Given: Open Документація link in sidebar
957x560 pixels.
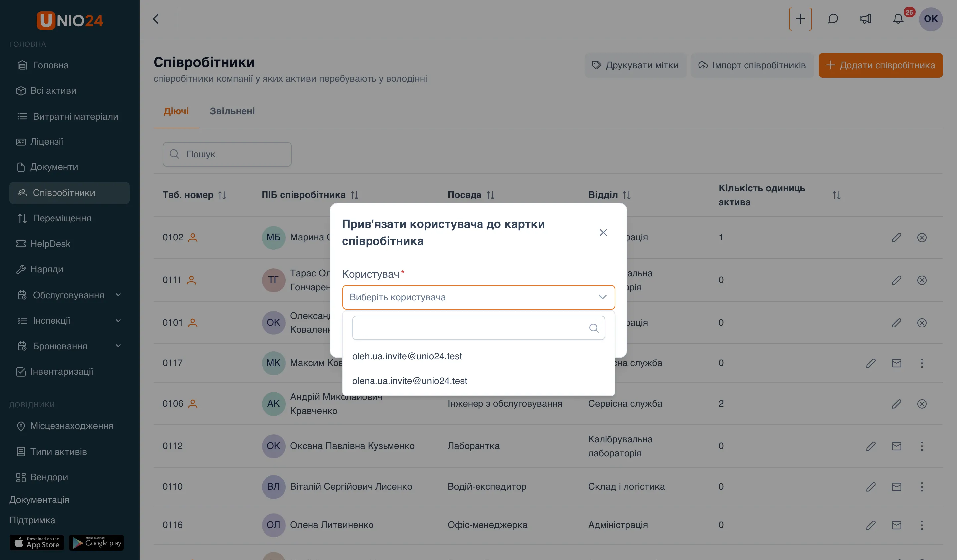Looking at the screenshot, I should (x=39, y=500).
